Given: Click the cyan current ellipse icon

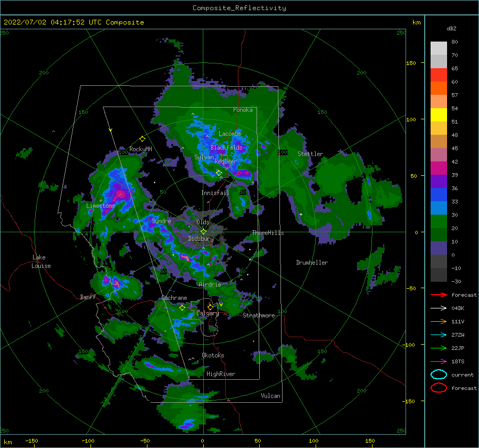Looking at the screenshot, I should point(439,374).
